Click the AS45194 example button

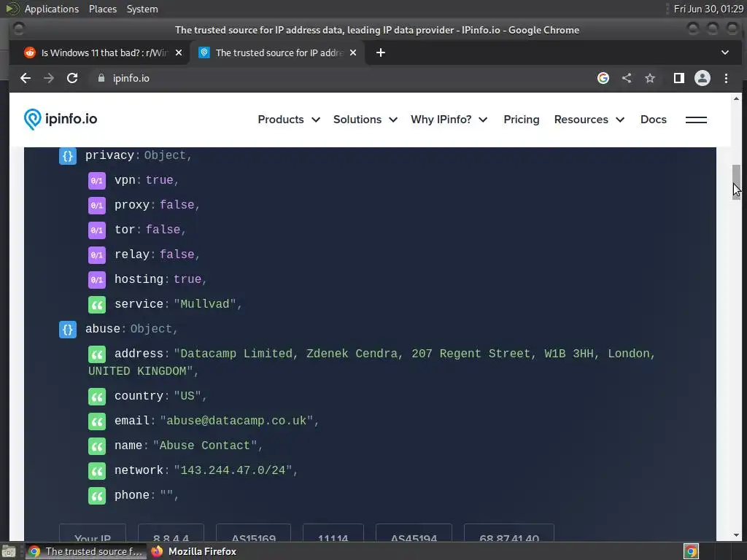pyautogui.click(x=414, y=533)
